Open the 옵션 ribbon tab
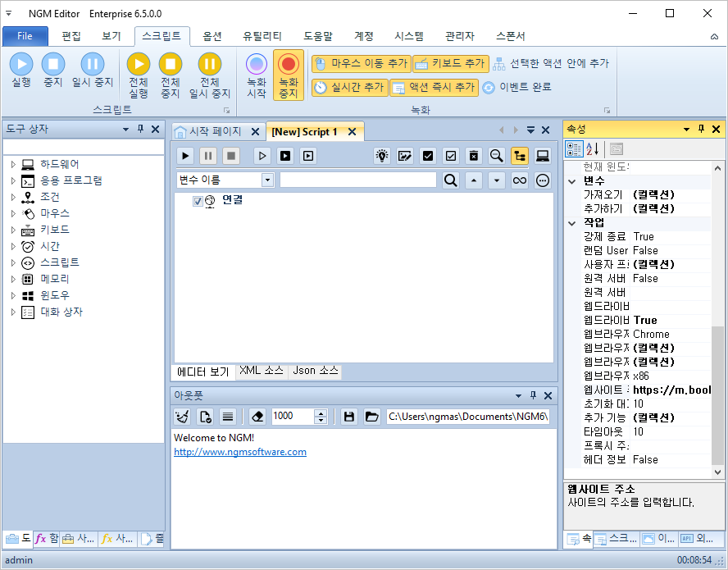The image size is (728, 570). [212, 36]
